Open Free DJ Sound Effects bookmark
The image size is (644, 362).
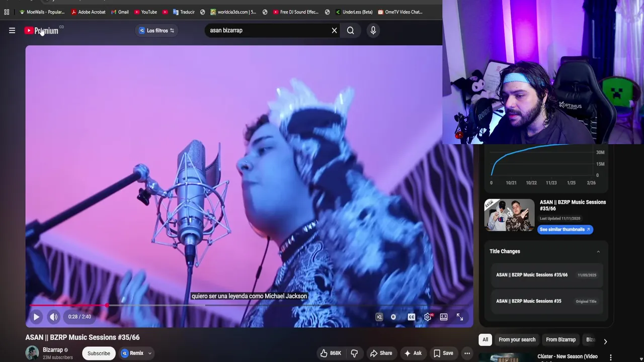pos(296,12)
